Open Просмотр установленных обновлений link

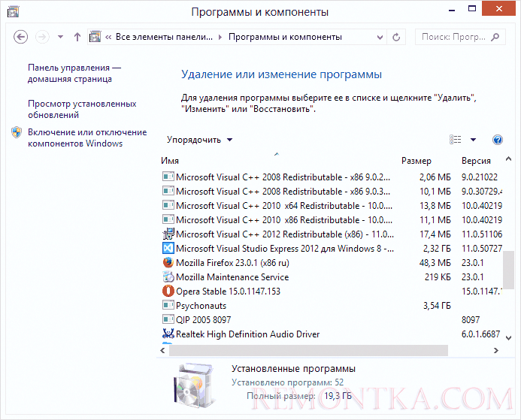tap(82, 109)
